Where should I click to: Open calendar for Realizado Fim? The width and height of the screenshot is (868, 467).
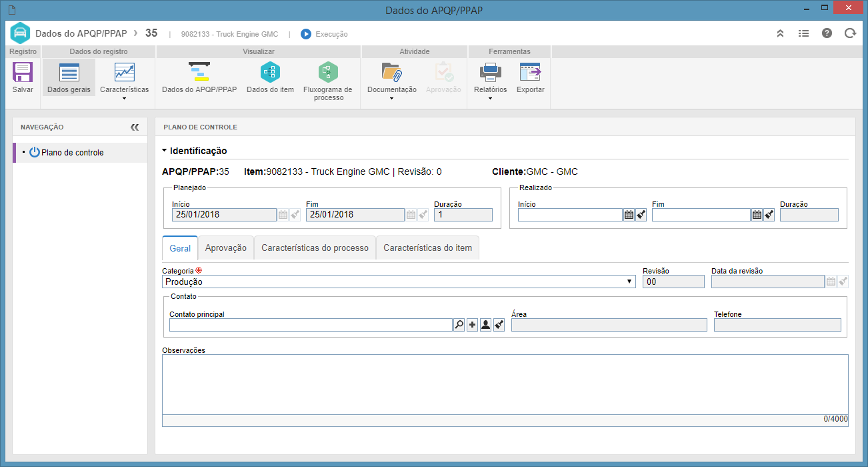pos(757,215)
